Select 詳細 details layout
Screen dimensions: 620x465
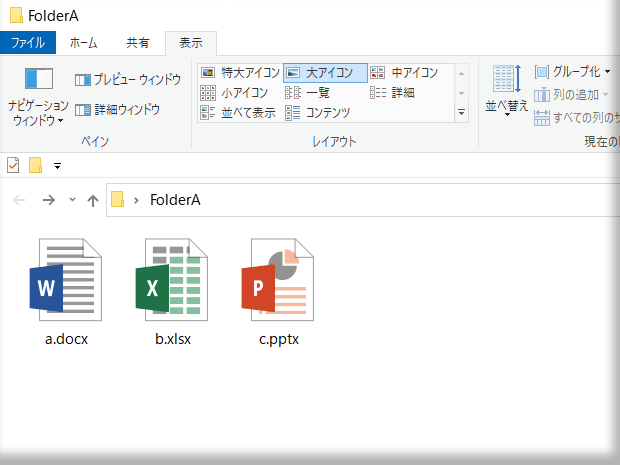tap(392, 93)
